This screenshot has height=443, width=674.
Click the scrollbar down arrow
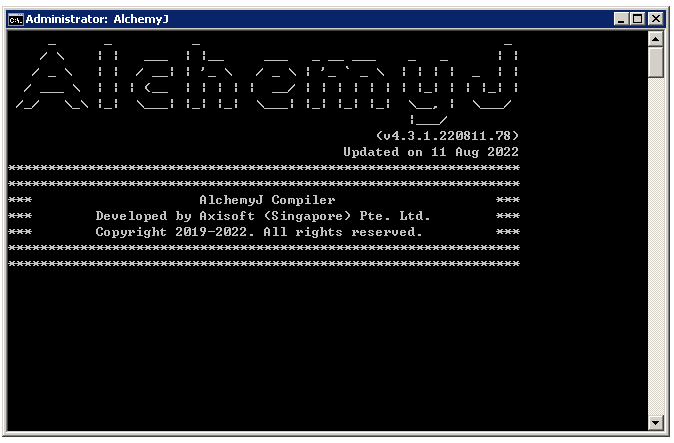[x=655, y=422]
